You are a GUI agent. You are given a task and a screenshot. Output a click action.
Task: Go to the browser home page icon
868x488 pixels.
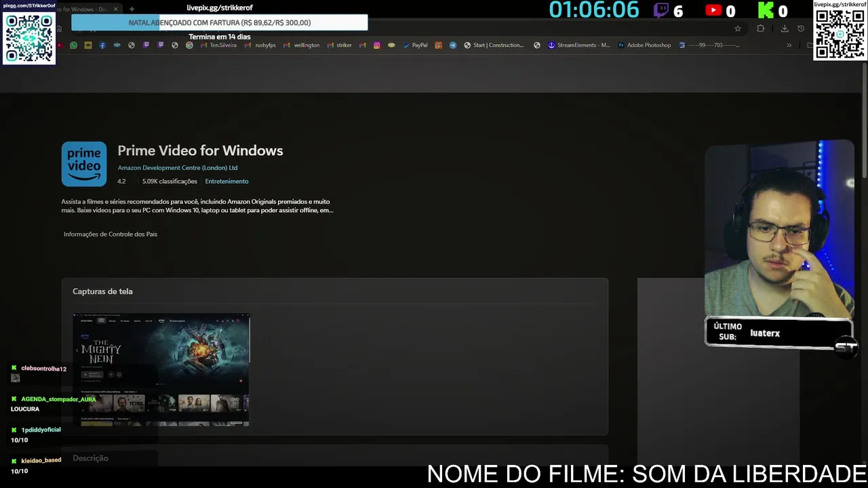[59, 28]
